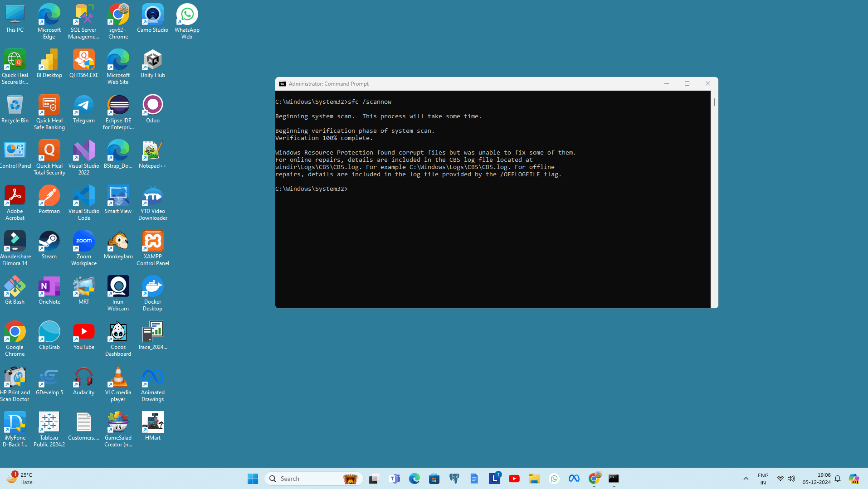868x489 pixels.
Task: Open the VLC media player shortcut
Action: [118, 384]
